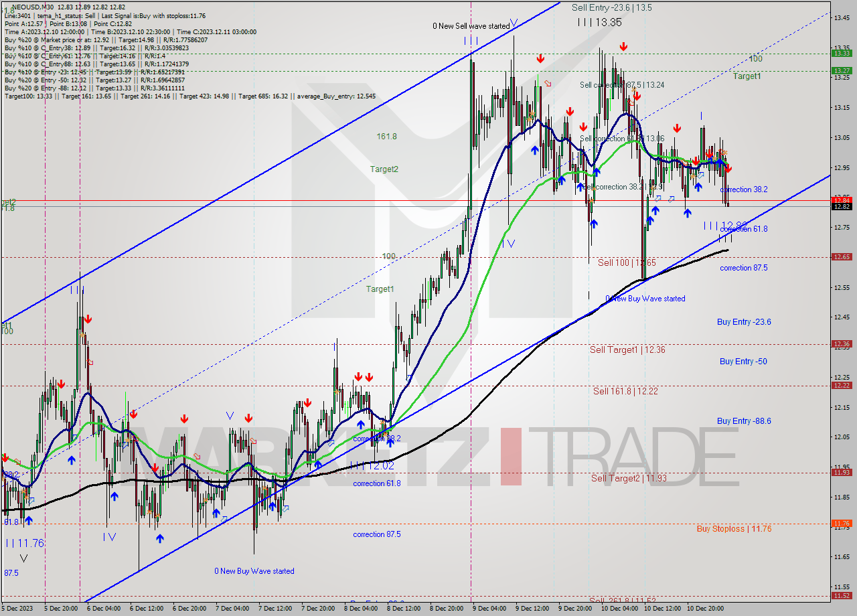This screenshot has height=616, width=857.
Task: Select the 'Sell 161.8 | 12.22' label
Action: pos(625,391)
